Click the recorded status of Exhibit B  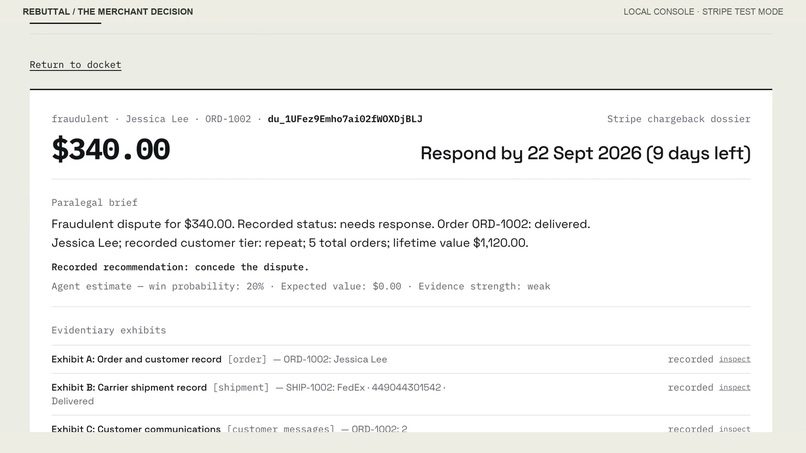point(690,387)
